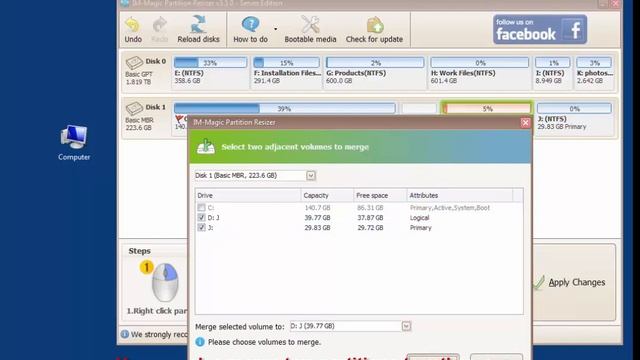Click the highlighted 5% partition bar
Viewport: 640px width, 360px height.
click(487, 109)
